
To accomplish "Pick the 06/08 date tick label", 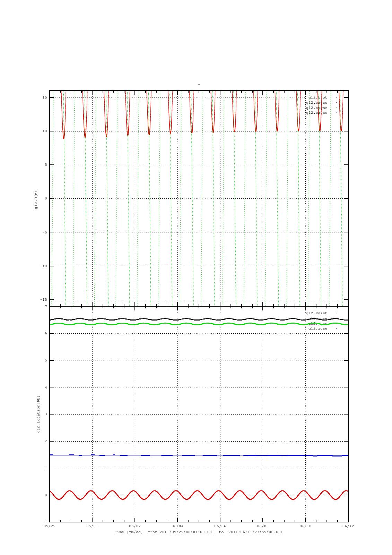I will 263,526.
